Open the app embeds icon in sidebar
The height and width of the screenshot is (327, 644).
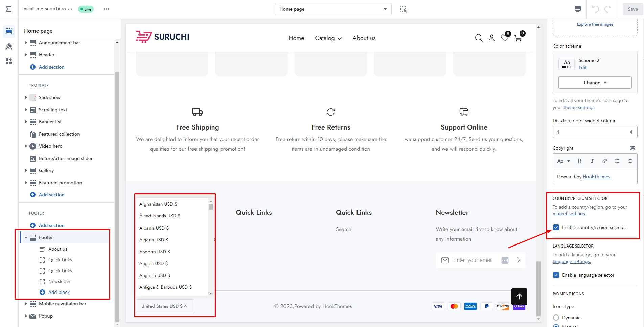(9, 61)
